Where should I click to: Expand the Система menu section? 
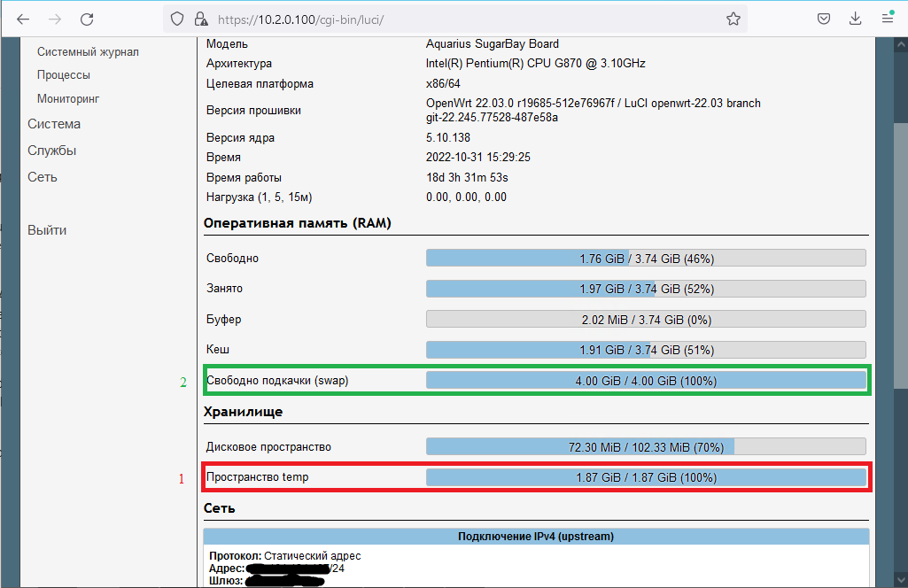[x=54, y=124]
